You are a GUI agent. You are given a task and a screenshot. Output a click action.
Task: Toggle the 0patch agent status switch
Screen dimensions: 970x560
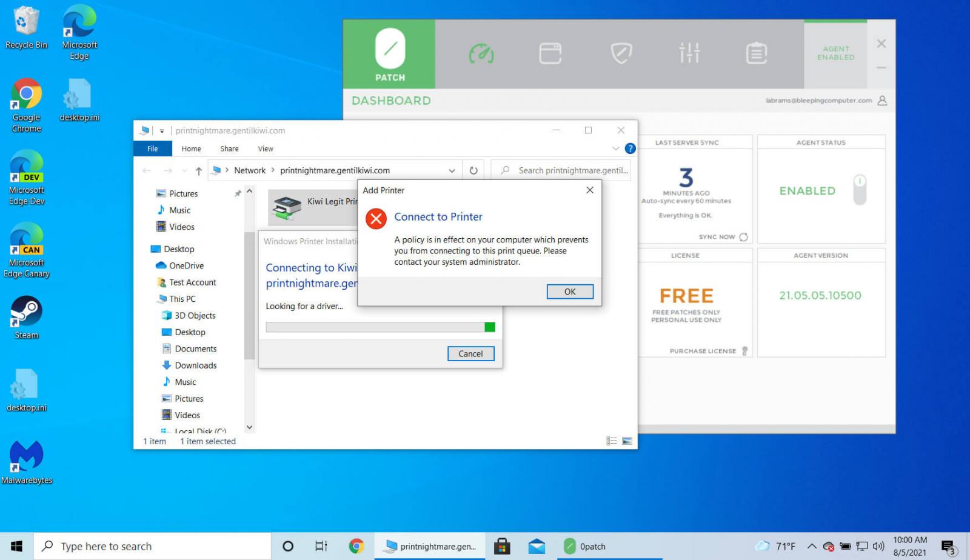pyautogui.click(x=860, y=190)
